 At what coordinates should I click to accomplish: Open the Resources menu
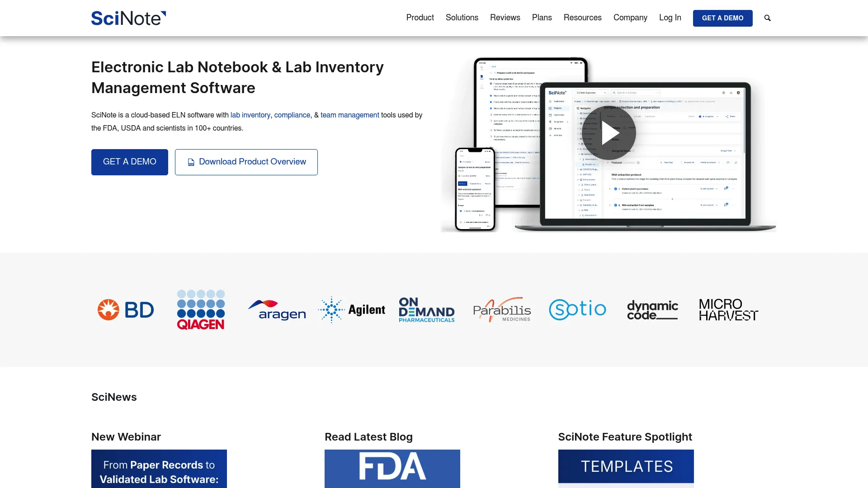583,18
